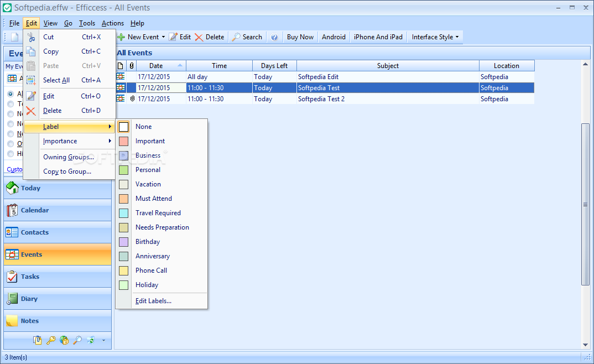Click the globe with padlock icon
This screenshot has width=594, height=364.
tap(64, 340)
